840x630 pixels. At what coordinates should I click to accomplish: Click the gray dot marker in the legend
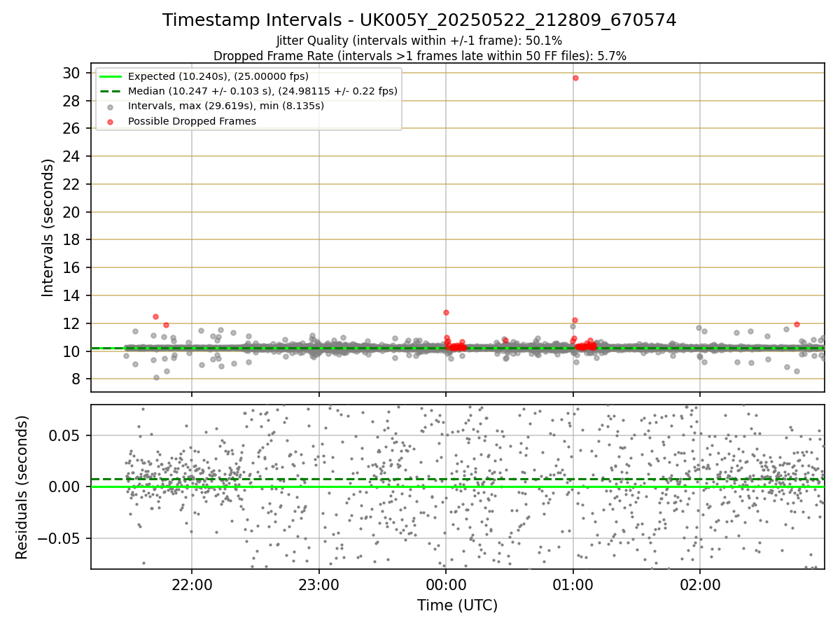point(111,106)
